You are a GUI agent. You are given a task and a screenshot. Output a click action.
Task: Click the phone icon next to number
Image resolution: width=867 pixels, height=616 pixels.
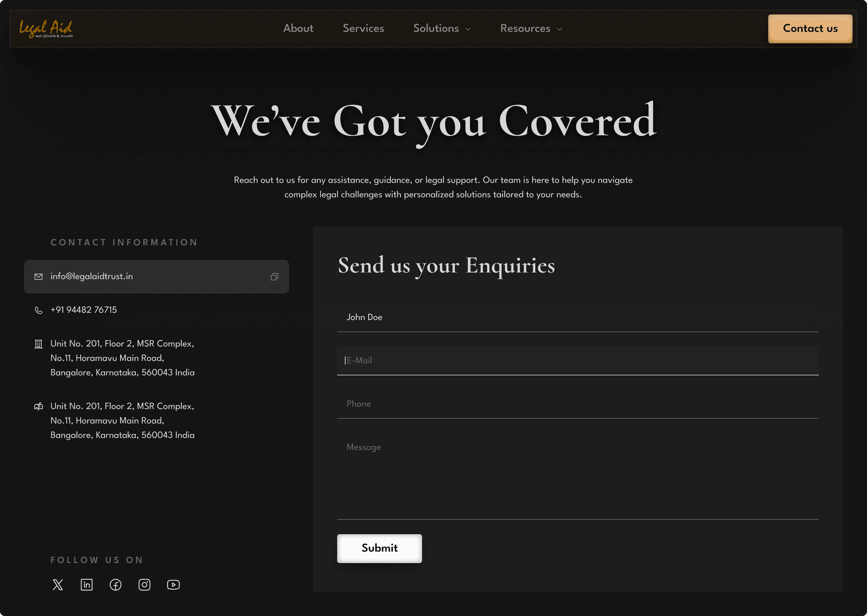tap(38, 310)
